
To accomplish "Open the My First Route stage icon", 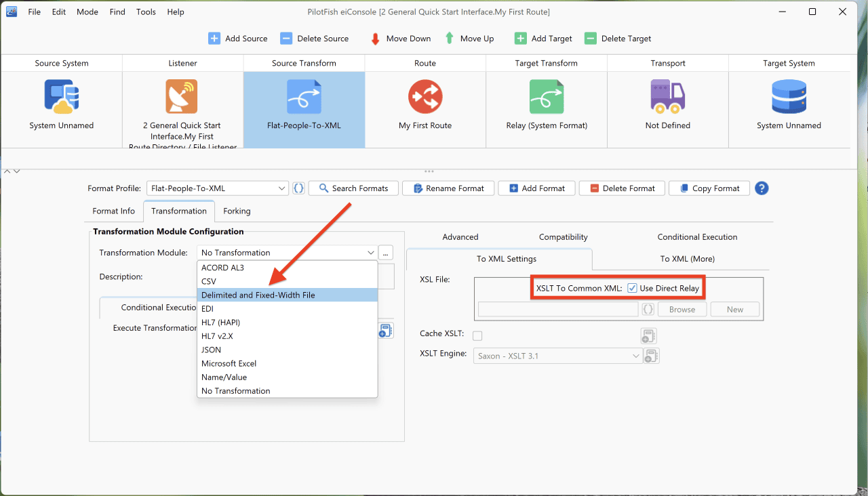I will click(425, 96).
